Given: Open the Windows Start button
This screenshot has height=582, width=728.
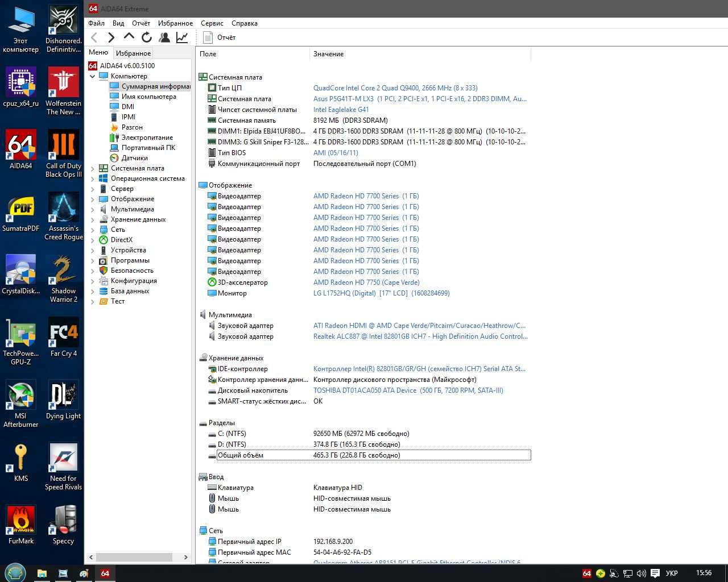Looking at the screenshot, I should [x=15, y=573].
